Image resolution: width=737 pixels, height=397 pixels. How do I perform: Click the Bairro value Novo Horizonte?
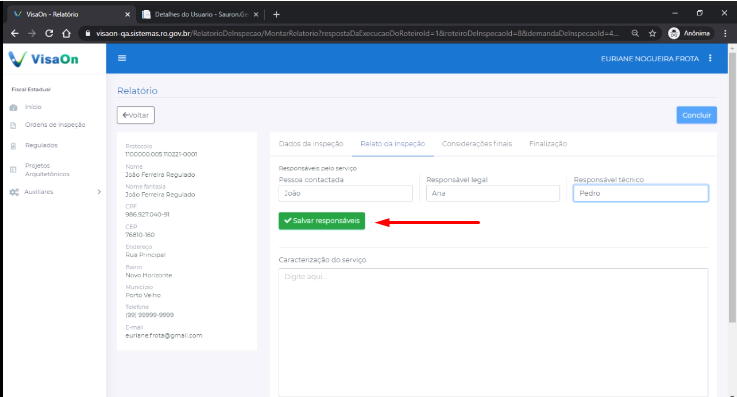point(149,275)
